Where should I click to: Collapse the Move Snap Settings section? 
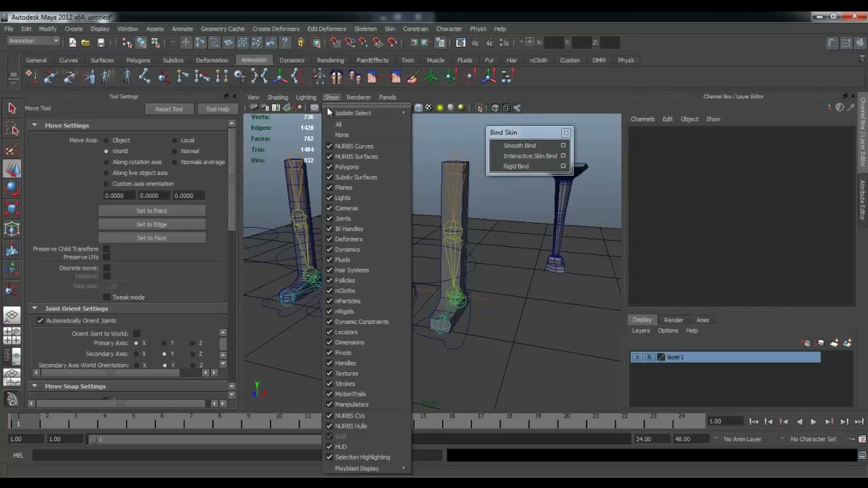(34, 386)
